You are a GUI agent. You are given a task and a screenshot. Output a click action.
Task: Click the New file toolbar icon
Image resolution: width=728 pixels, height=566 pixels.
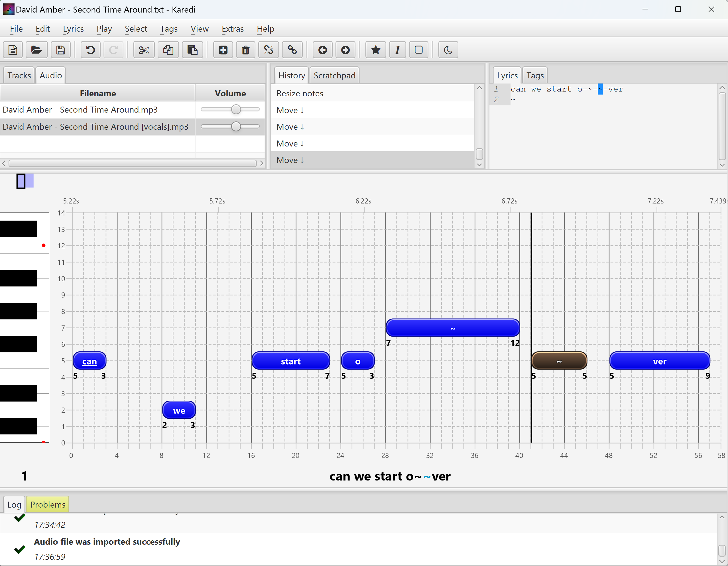(x=13, y=50)
